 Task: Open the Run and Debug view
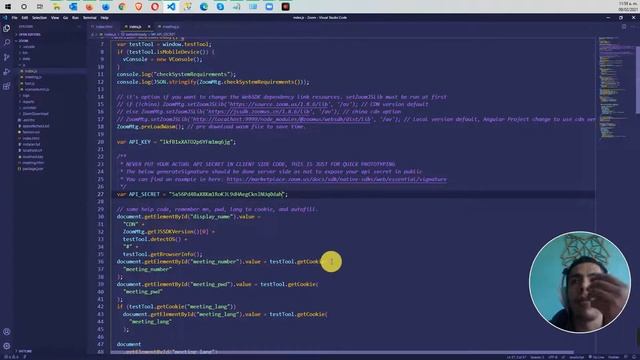(x=7, y=72)
